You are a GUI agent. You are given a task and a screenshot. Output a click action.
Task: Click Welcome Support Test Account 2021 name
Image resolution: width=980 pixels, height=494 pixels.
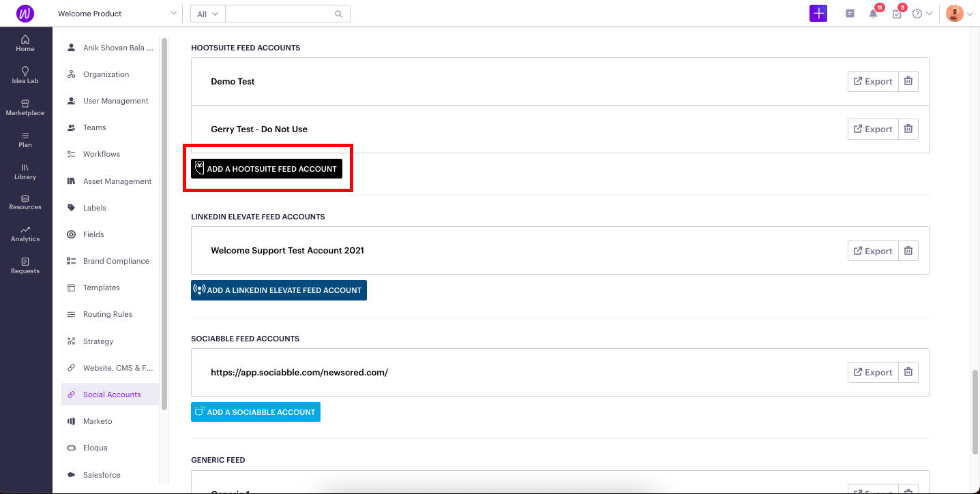click(x=287, y=250)
